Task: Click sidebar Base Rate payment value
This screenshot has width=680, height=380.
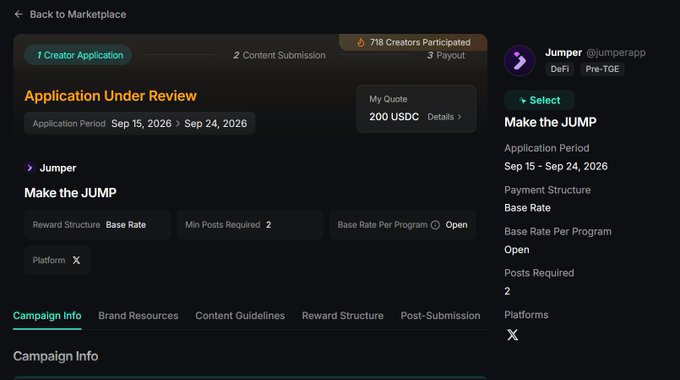Action: (x=527, y=208)
